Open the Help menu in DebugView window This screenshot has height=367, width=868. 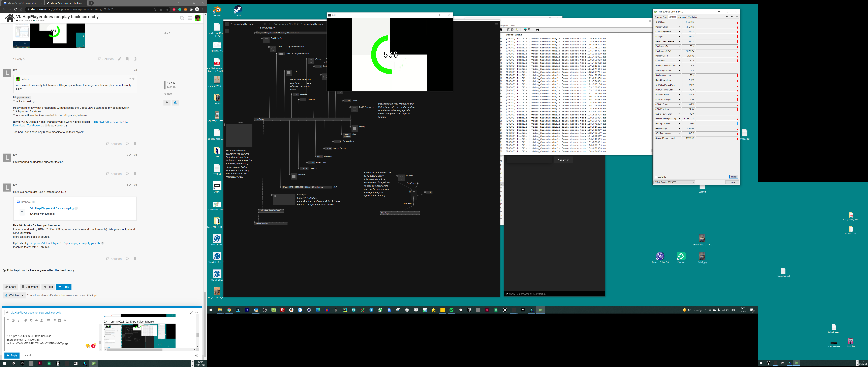click(x=513, y=26)
